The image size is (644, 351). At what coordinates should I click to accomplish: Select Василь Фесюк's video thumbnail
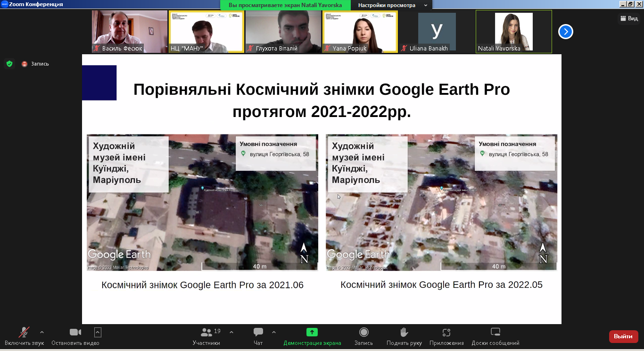130,32
